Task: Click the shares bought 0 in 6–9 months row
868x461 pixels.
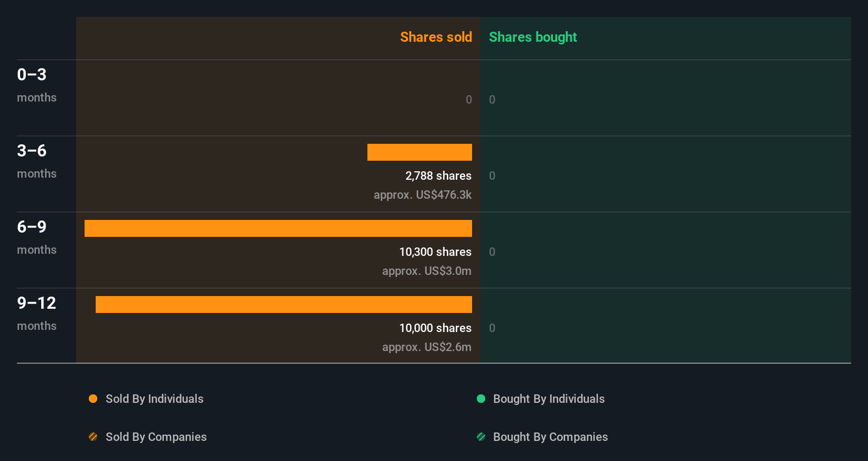Action: [492, 252]
